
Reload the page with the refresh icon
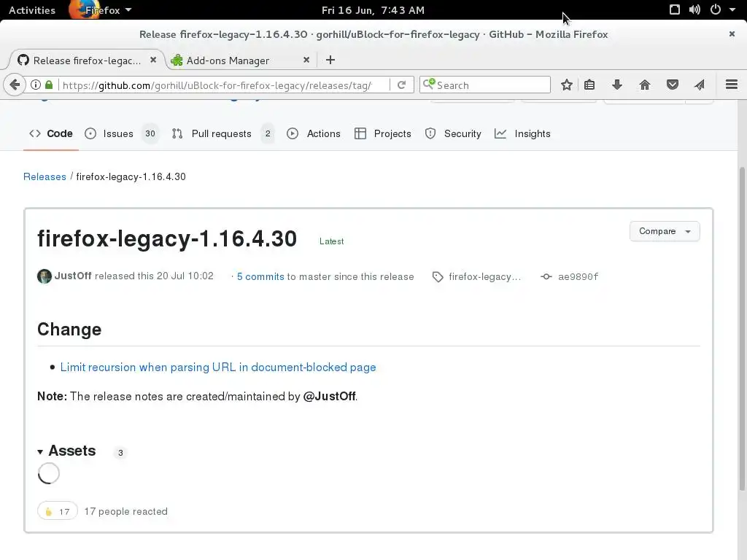402,85
